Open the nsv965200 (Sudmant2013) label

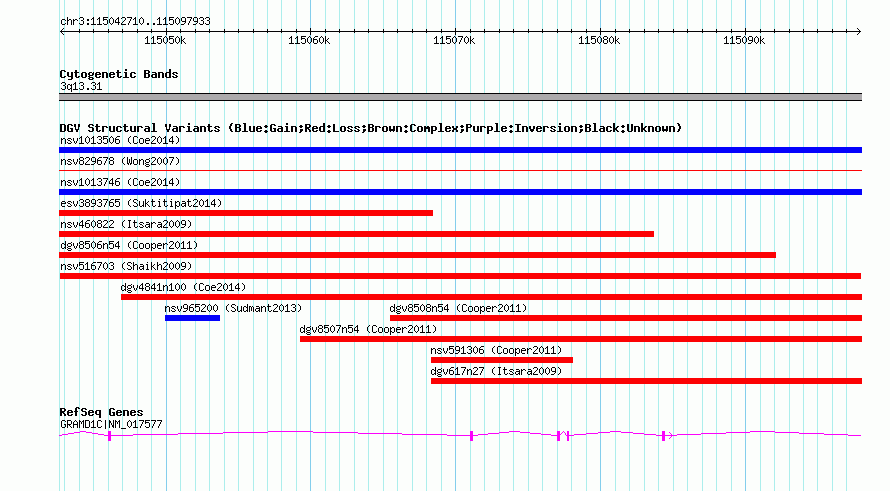coord(233,308)
